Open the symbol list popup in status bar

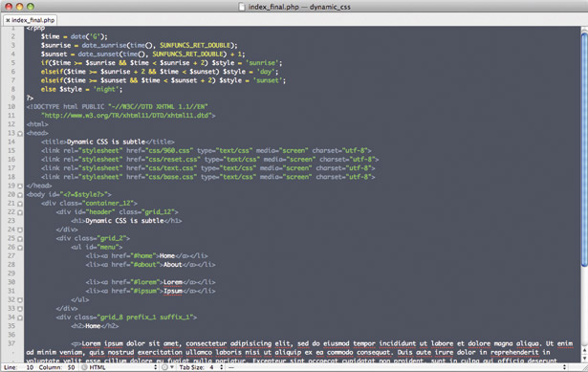[397, 367]
